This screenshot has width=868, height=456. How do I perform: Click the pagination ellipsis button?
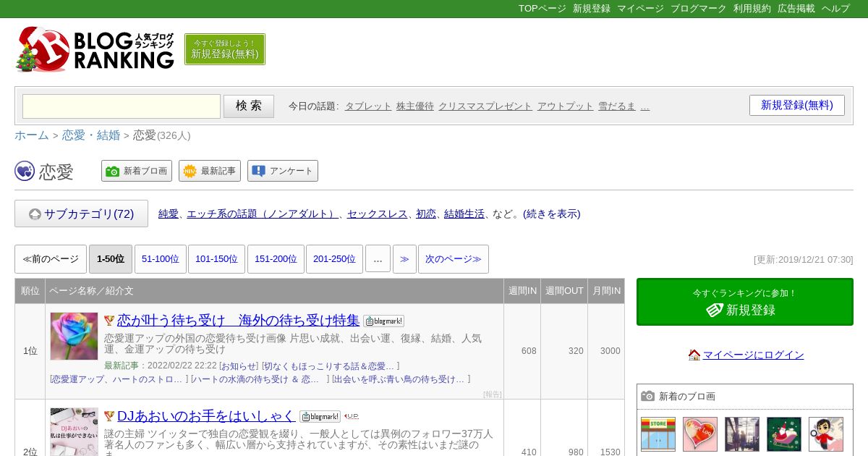[378, 259]
